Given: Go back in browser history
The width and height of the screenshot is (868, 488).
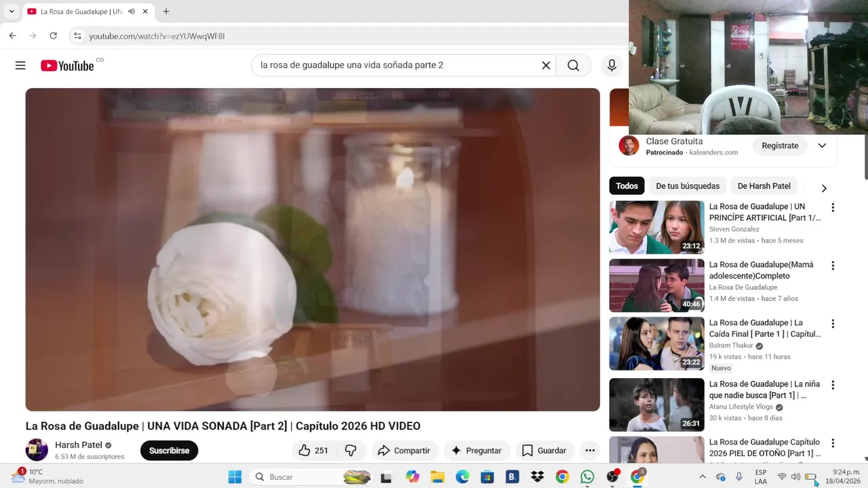Looking at the screenshot, I should [x=12, y=36].
